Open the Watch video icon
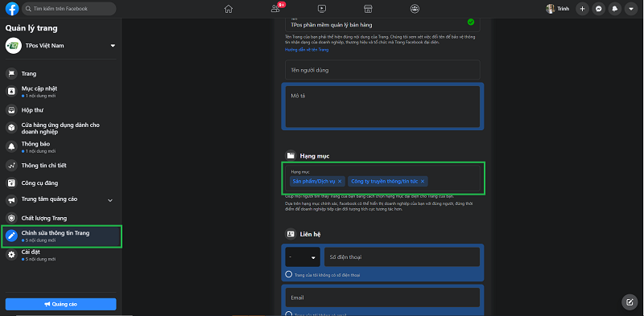644x316 pixels. click(x=322, y=9)
